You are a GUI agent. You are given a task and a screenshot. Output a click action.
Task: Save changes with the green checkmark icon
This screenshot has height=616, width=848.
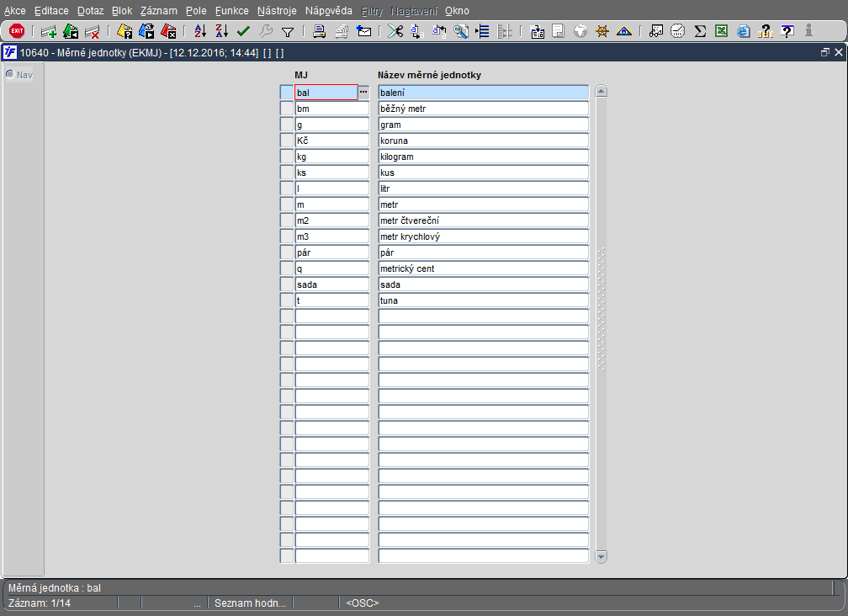[243, 31]
